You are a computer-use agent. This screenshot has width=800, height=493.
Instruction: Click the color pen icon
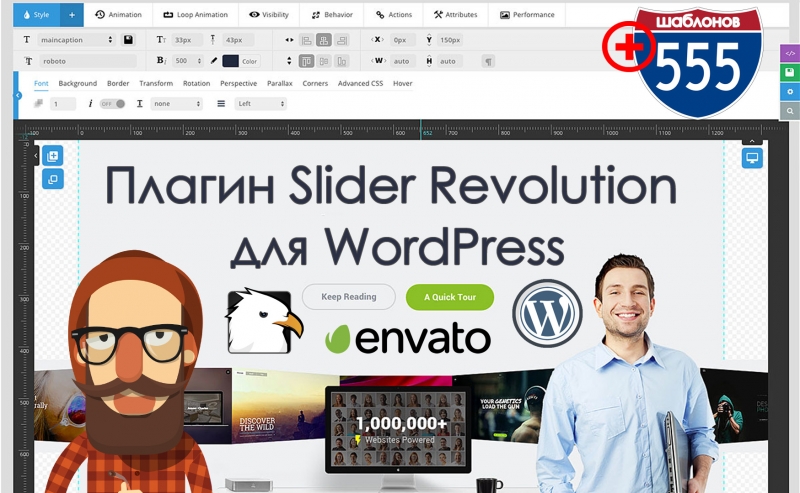point(214,61)
